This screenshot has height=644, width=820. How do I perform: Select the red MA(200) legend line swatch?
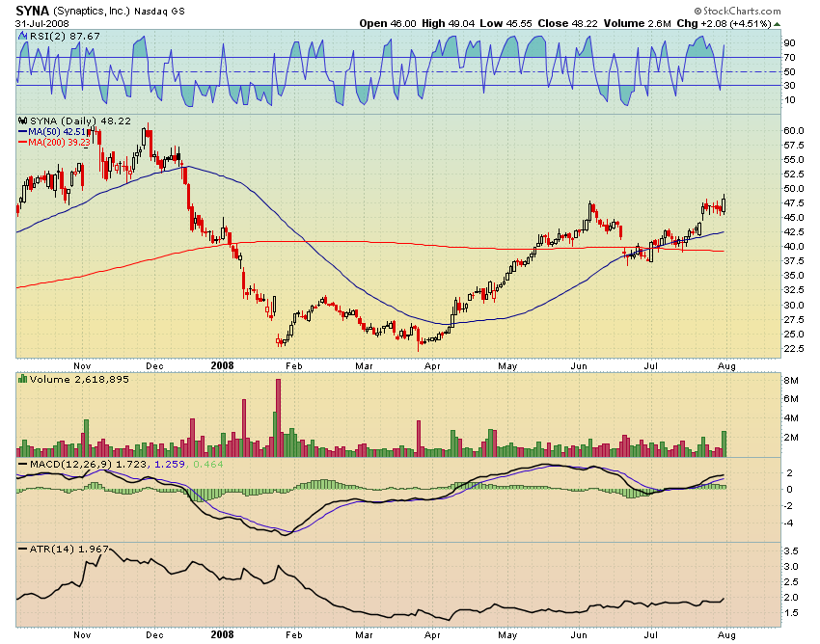coord(22,142)
